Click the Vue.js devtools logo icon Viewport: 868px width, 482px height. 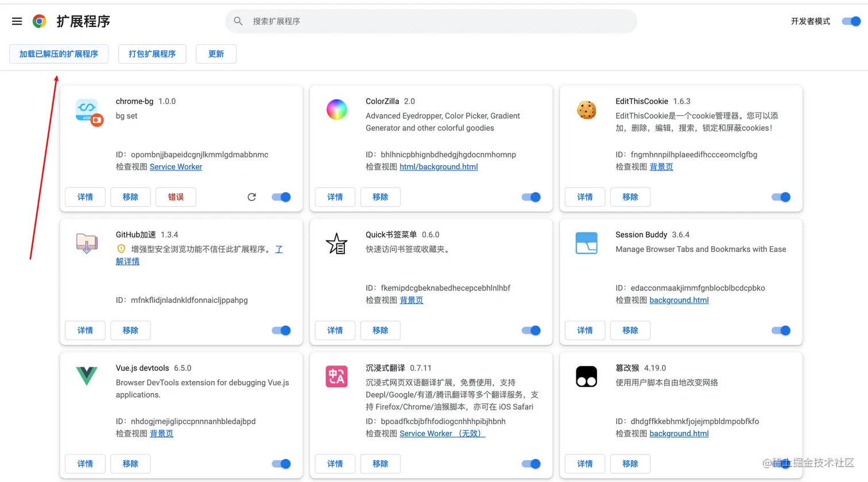click(87, 376)
